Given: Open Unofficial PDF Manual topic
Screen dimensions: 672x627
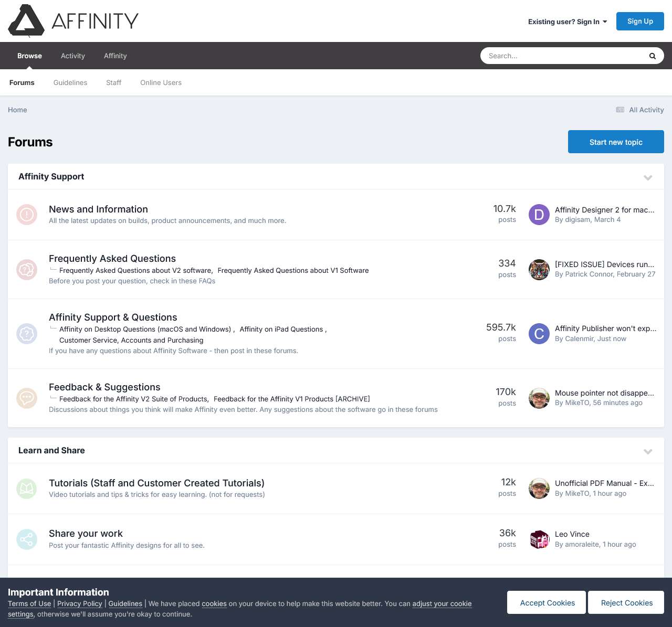Looking at the screenshot, I should tap(604, 483).
